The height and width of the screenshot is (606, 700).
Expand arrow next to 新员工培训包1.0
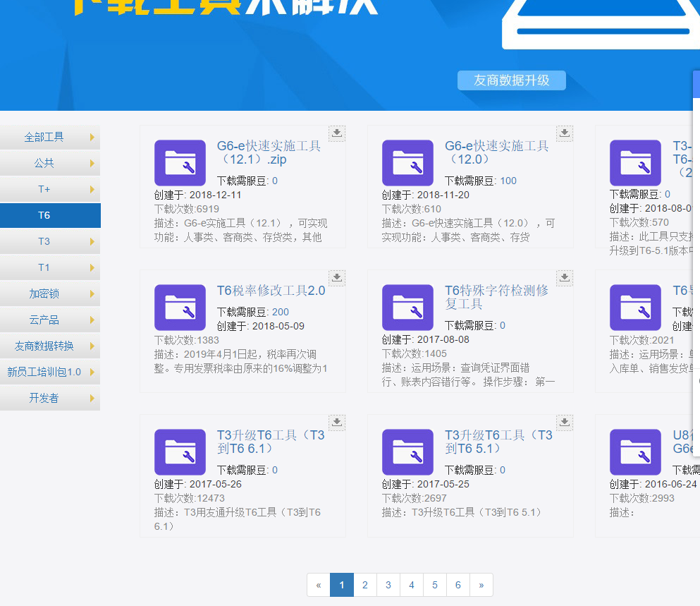[92, 372]
